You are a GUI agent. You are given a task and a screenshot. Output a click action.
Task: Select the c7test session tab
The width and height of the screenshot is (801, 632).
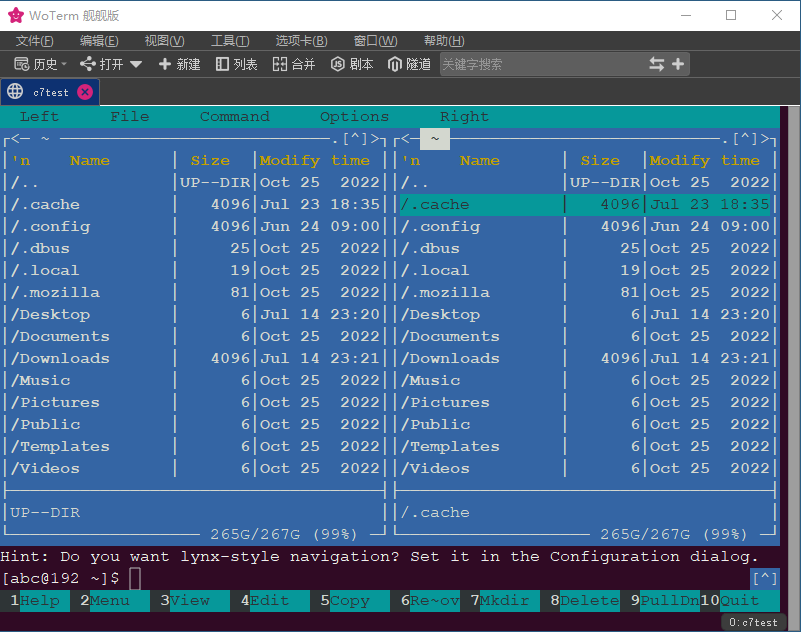point(50,92)
